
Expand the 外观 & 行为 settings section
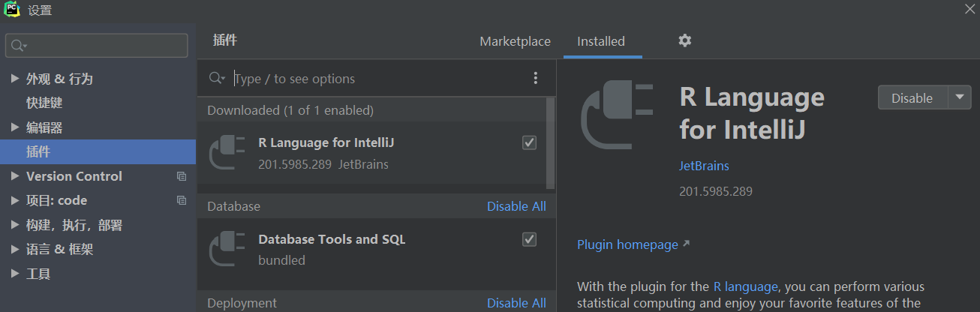click(x=15, y=79)
